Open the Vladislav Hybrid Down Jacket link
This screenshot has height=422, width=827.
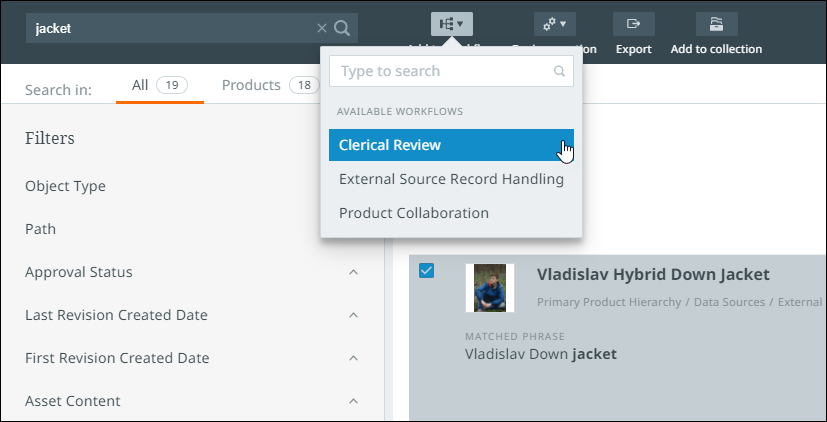pos(653,274)
